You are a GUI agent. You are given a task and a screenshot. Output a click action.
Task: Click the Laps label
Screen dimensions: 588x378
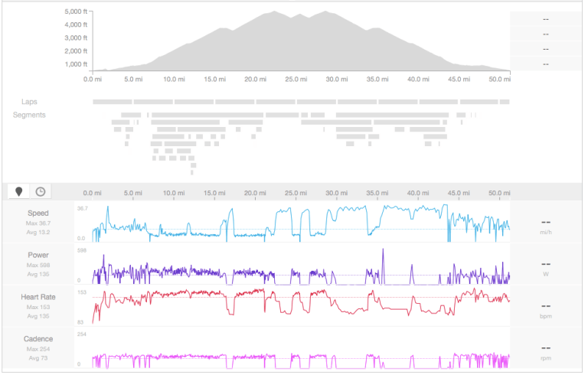(x=29, y=102)
